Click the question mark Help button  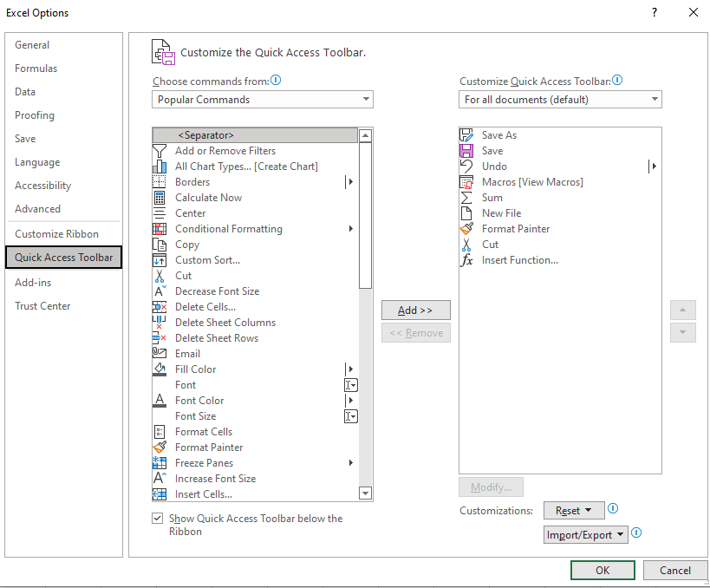point(655,12)
